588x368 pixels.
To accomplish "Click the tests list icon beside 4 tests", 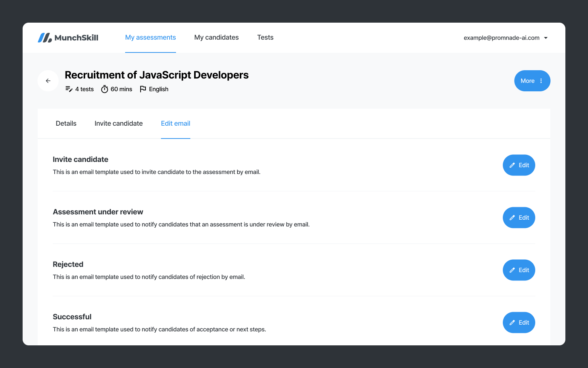I will click(69, 89).
